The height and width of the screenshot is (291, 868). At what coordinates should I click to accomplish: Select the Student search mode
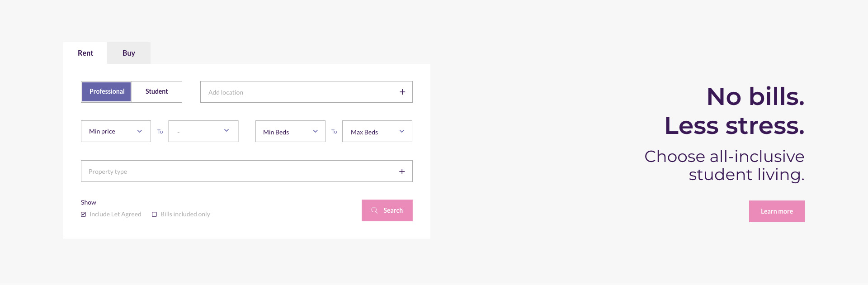coord(156,91)
